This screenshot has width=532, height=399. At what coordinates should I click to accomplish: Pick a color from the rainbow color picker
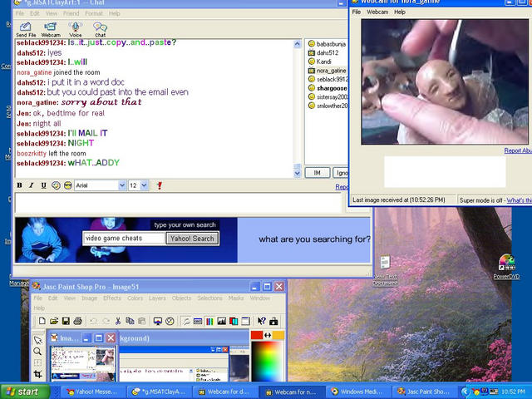(x=268, y=361)
